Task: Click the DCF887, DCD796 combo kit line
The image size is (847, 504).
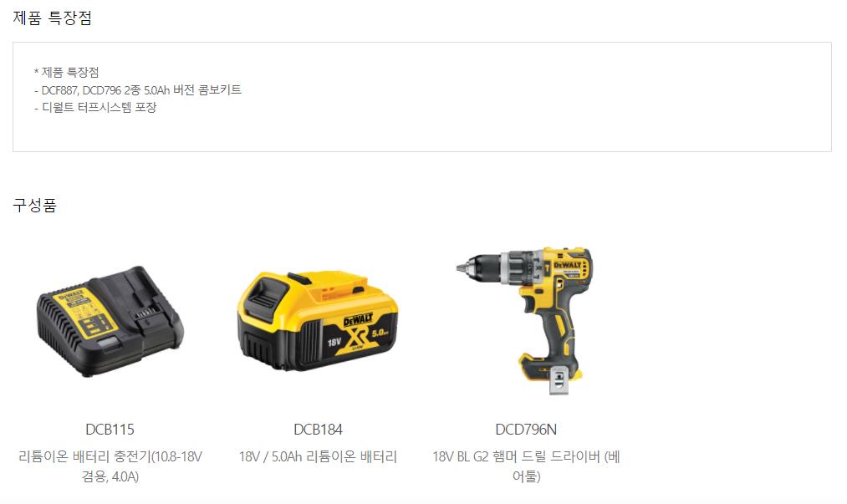Action: (138, 89)
